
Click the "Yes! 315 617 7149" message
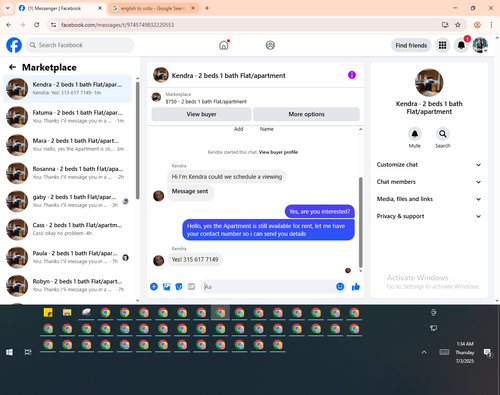(x=195, y=260)
